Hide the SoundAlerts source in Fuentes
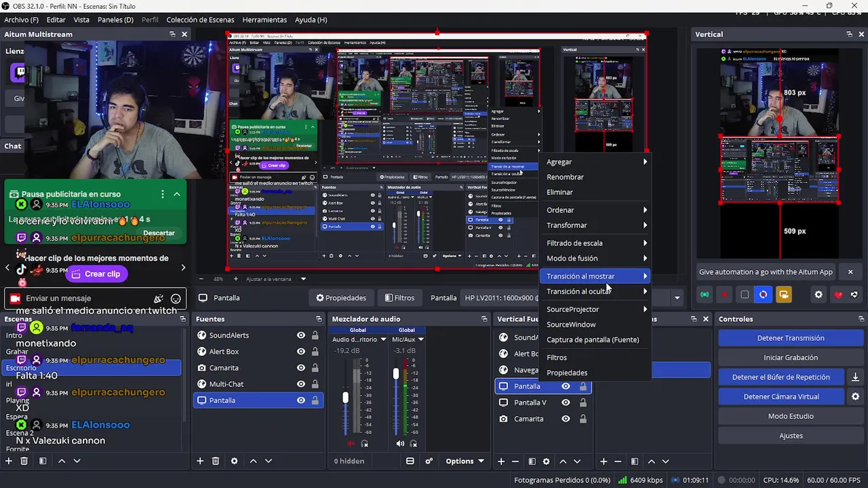Viewport: 868px width, 488px height. tap(301, 335)
